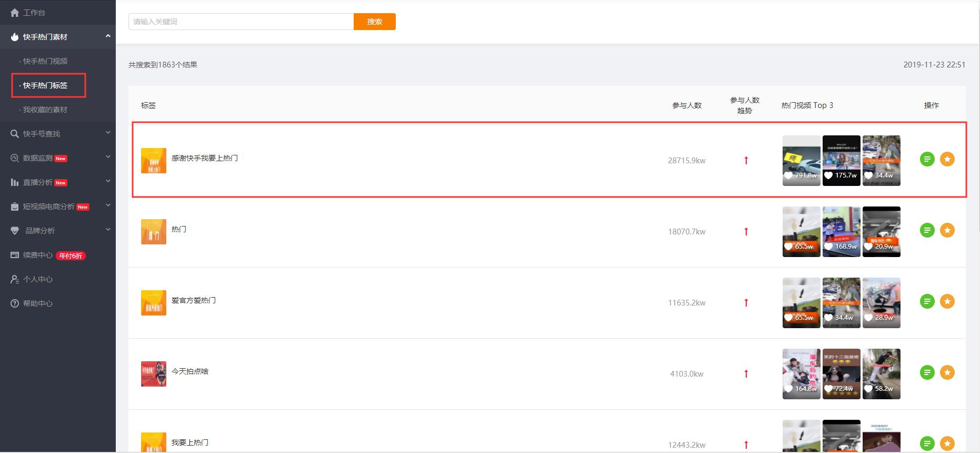Open green details icon for 爱官方爱热门
Viewport: 980px width, 453px height.
(927, 301)
